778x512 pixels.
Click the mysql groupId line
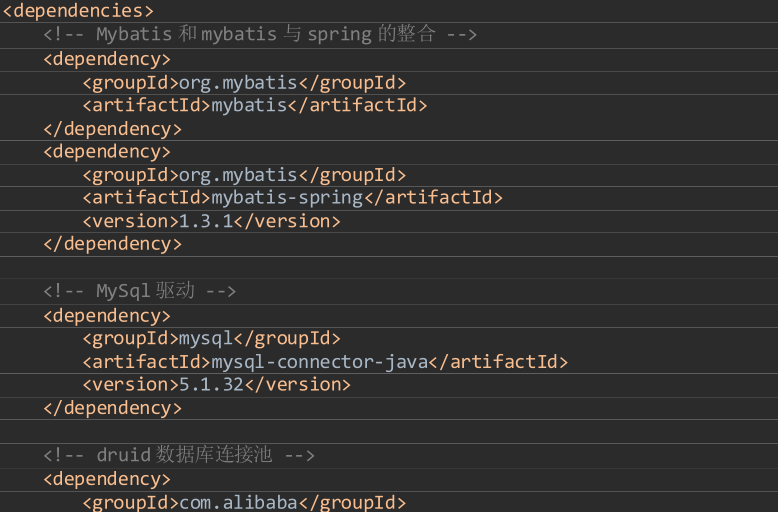pyautogui.click(x=211, y=338)
